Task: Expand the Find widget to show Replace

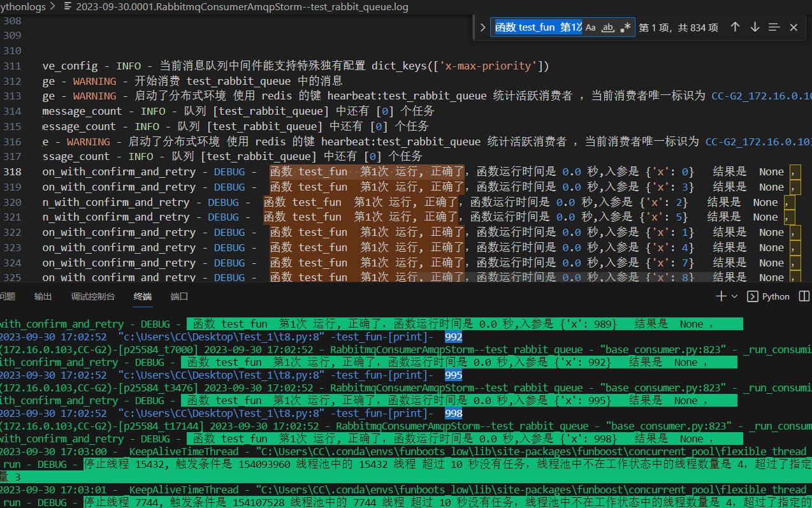Action: 483,27
